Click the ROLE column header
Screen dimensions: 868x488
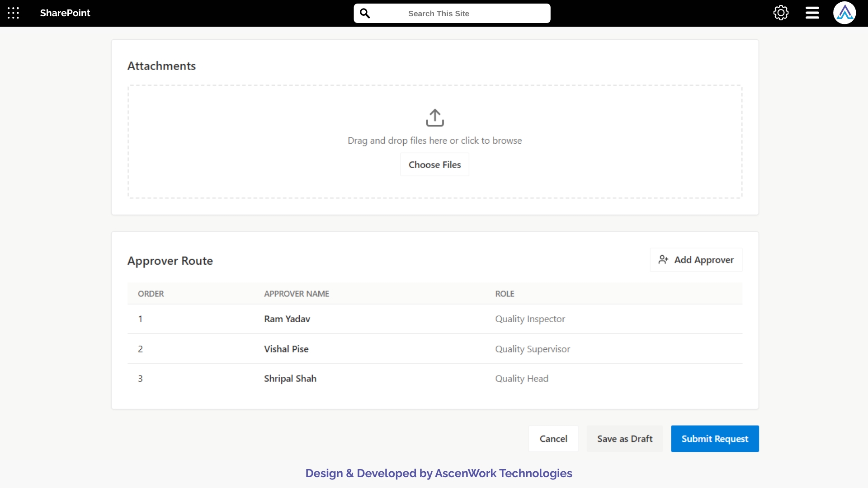click(x=505, y=293)
